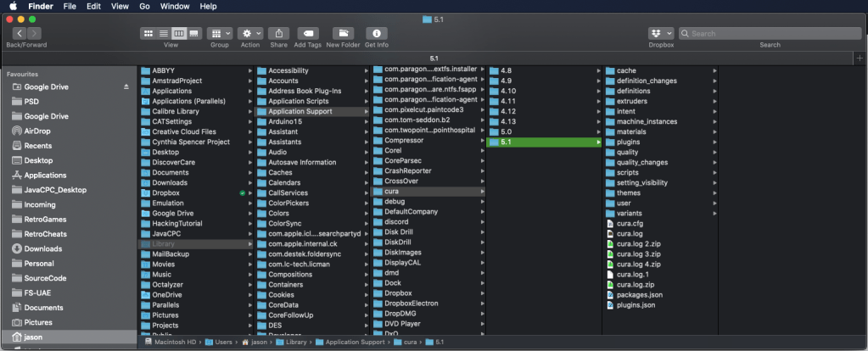
Task: Click the Add Tags icon
Action: coord(306,33)
